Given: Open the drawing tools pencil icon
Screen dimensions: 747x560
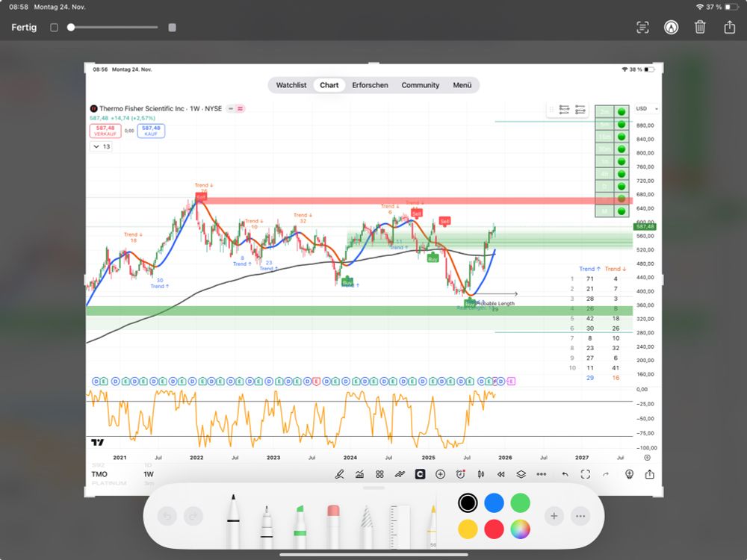Looking at the screenshot, I should pos(340,474).
